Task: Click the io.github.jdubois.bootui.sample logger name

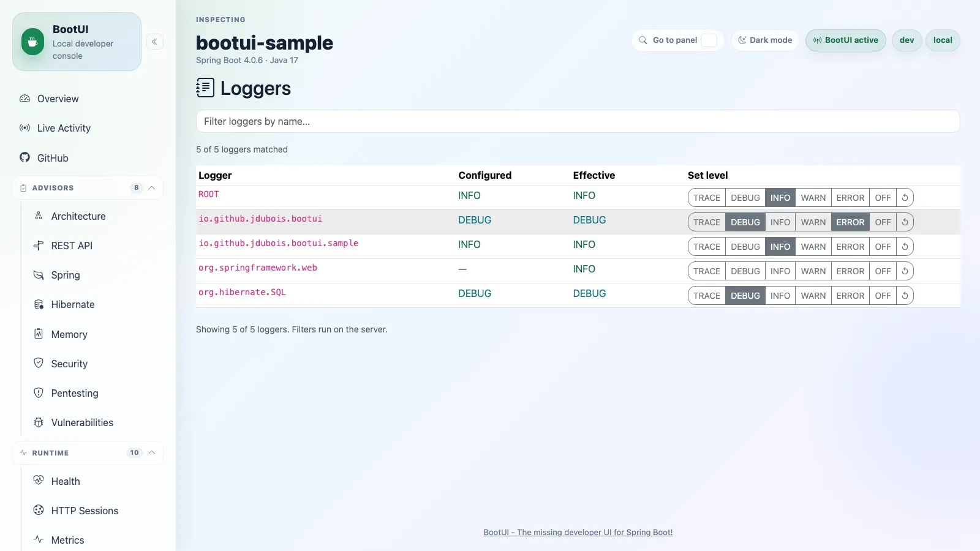Action: (x=278, y=243)
